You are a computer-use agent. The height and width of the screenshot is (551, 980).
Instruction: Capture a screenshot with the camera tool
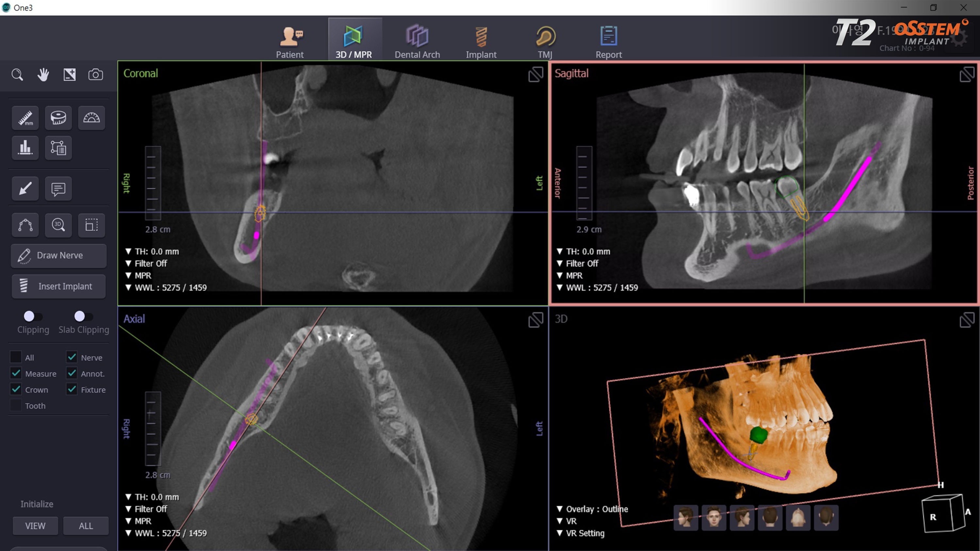pos(95,74)
